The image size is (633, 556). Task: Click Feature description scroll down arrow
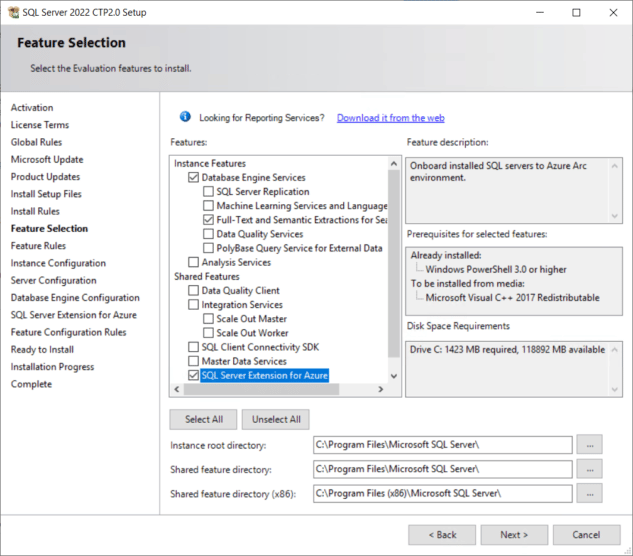(x=615, y=216)
